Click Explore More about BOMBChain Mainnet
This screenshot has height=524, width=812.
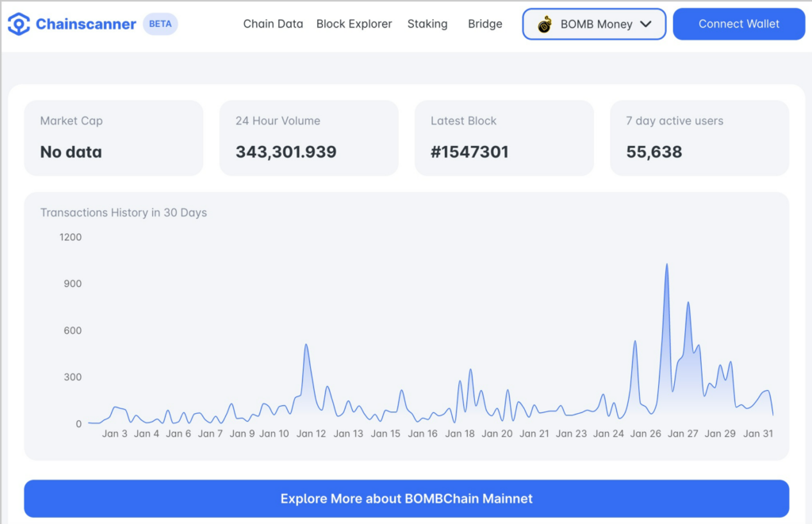pos(405,499)
